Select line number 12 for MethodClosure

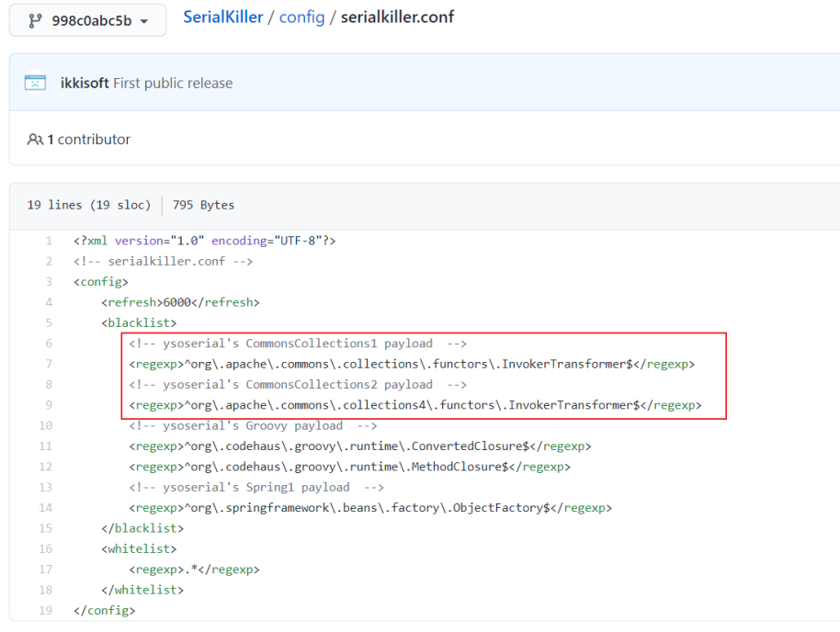point(45,467)
